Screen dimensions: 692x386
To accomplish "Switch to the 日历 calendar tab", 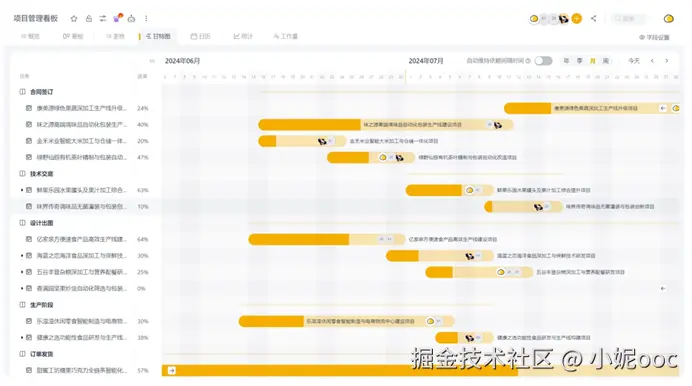I will [x=200, y=36].
